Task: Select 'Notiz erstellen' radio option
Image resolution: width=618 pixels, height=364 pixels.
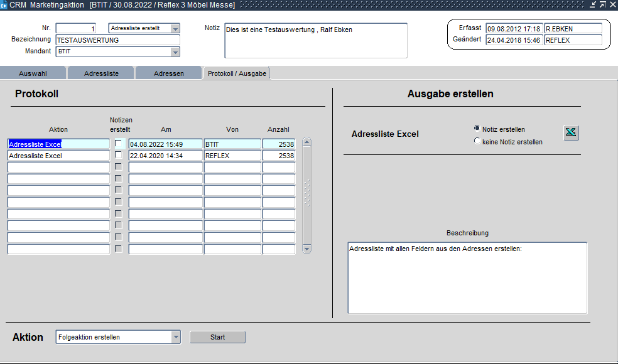Action: click(477, 128)
